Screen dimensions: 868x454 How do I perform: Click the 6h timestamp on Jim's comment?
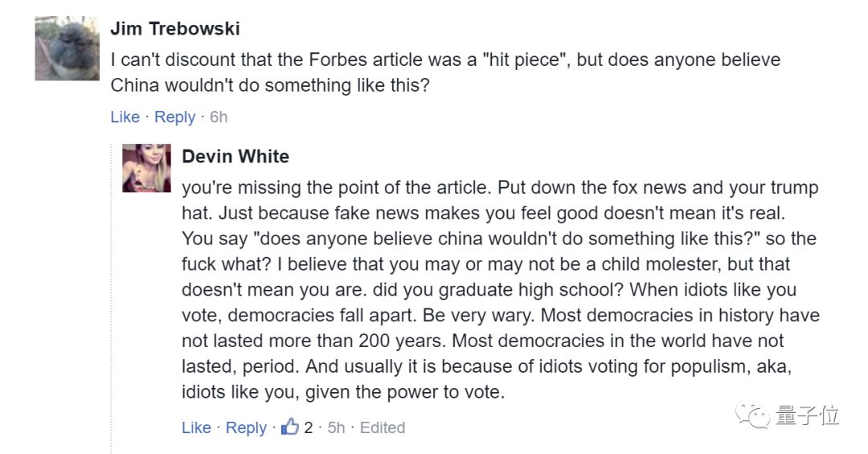click(219, 117)
